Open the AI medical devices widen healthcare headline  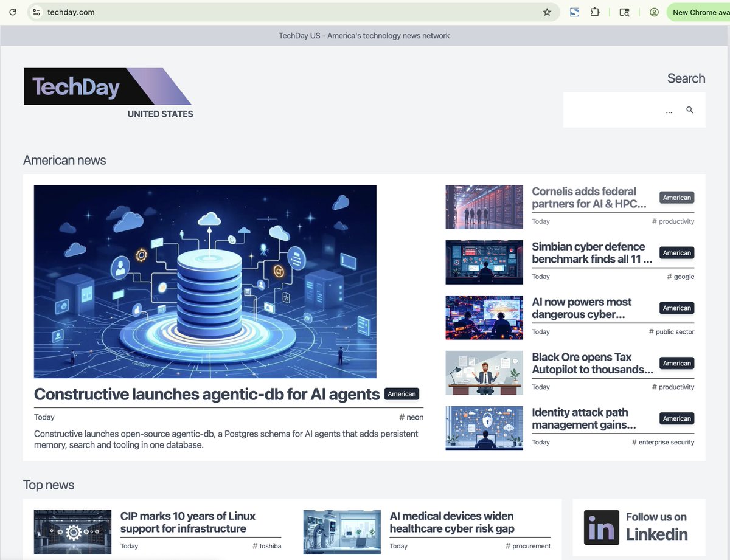pyautogui.click(x=453, y=522)
